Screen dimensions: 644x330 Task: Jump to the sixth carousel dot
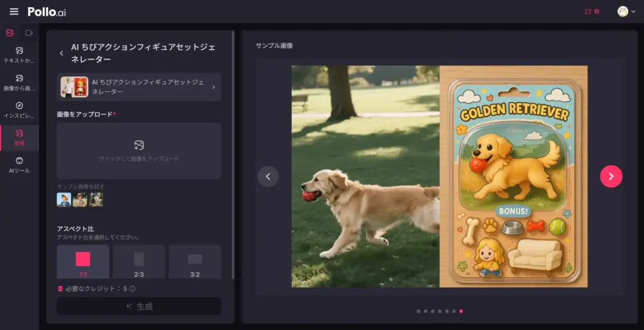pyautogui.click(x=454, y=311)
